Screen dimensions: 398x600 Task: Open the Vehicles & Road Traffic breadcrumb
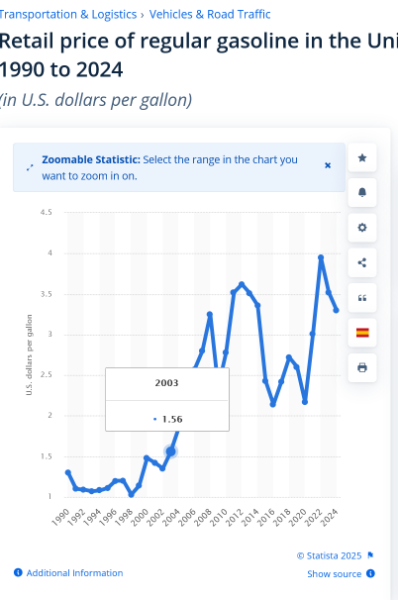point(210,15)
